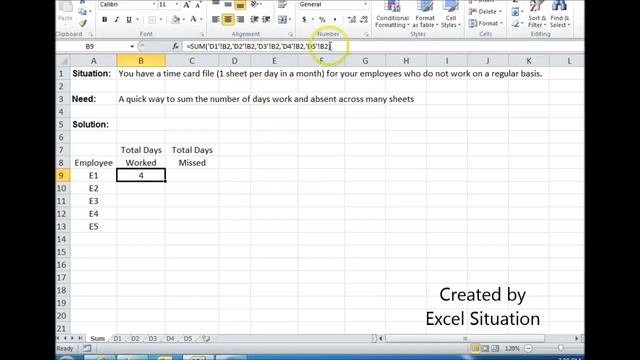The image size is (640, 360).
Task: Click the zoom slider handle
Action: tap(561, 348)
